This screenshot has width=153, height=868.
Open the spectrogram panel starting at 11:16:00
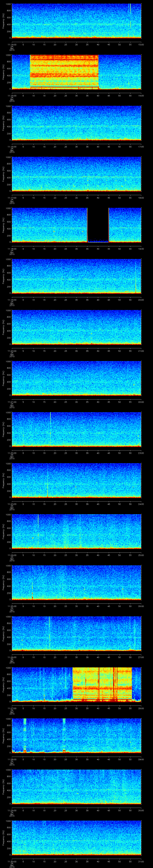(76, 123)
